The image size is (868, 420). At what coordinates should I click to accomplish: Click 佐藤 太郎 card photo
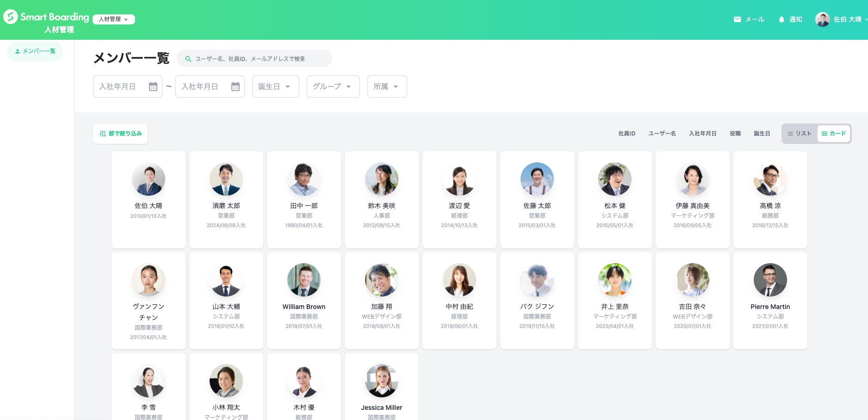click(537, 179)
